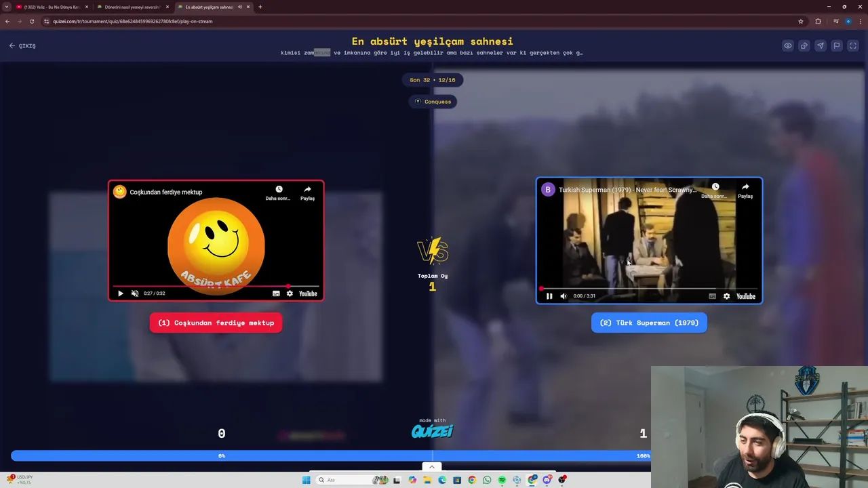Image resolution: width=868 pixels, height=488 pixels.
Task: Open the Chrome profile avatar
Action: pyautogui.click(x=848, y=21)
